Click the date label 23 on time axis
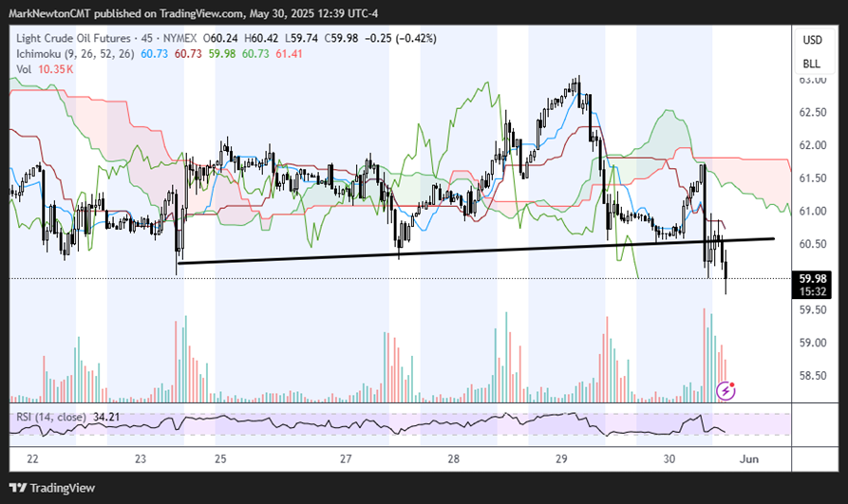This screenshot has height=504, width=848. (141, 459)
